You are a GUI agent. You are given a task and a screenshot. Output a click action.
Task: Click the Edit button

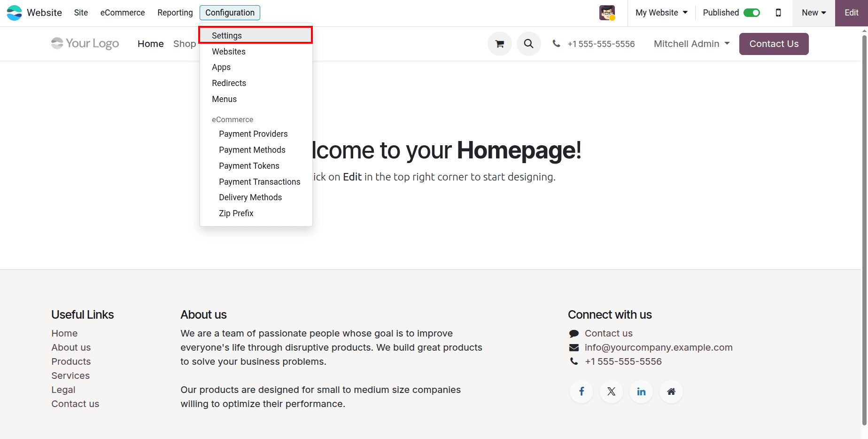tap(851, 13)
